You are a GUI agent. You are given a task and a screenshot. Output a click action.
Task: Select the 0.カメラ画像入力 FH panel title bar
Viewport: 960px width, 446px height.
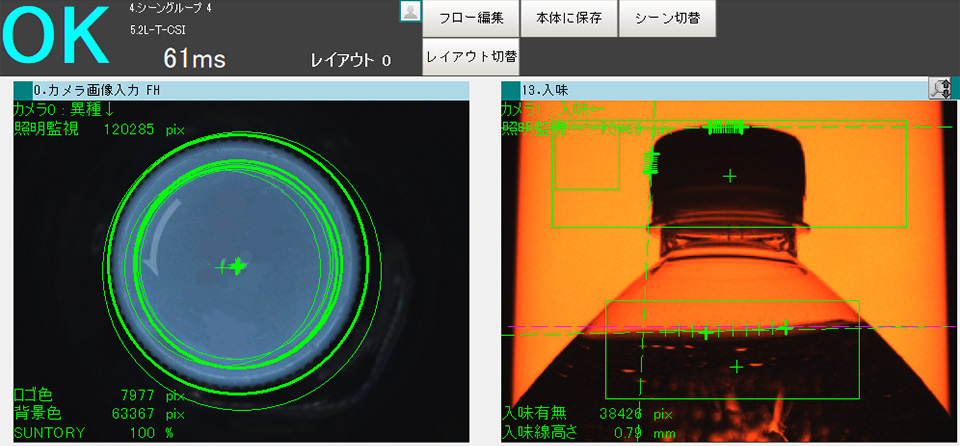point(240,91)
